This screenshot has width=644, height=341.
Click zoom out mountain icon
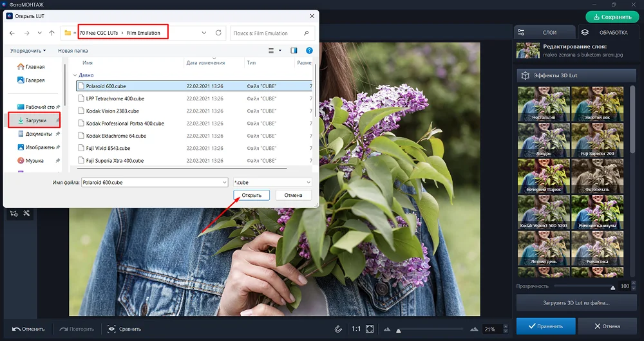(387, 329)
